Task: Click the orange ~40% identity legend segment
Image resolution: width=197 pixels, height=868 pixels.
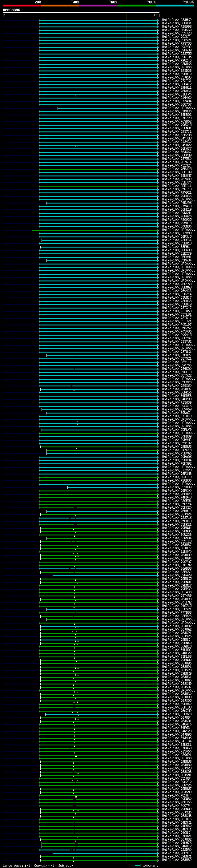Action: [60, 6]
